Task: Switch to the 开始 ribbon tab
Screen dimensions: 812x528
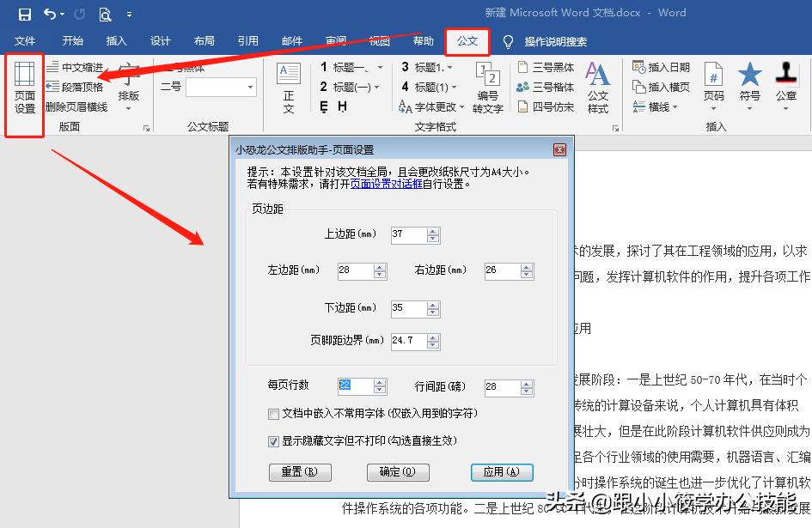Action: tap(71, 39)
